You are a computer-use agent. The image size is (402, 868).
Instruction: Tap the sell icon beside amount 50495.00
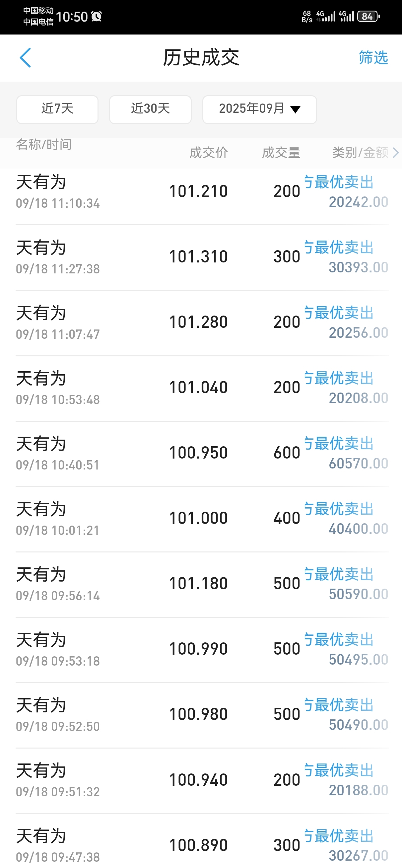308,639
